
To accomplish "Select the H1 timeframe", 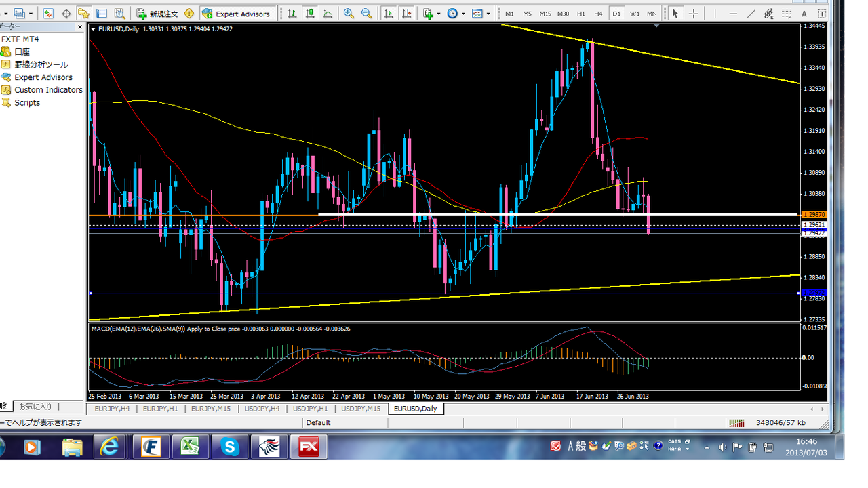I will coord(581,14).
